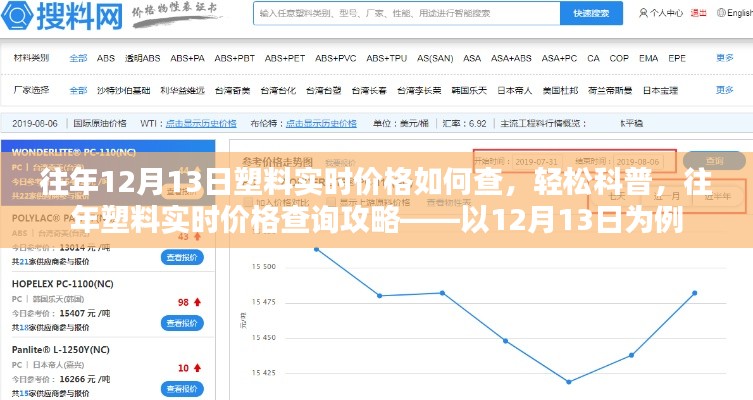Choose manufacturer 台湾台塑

pyautogui.click(x=324, y=90)
